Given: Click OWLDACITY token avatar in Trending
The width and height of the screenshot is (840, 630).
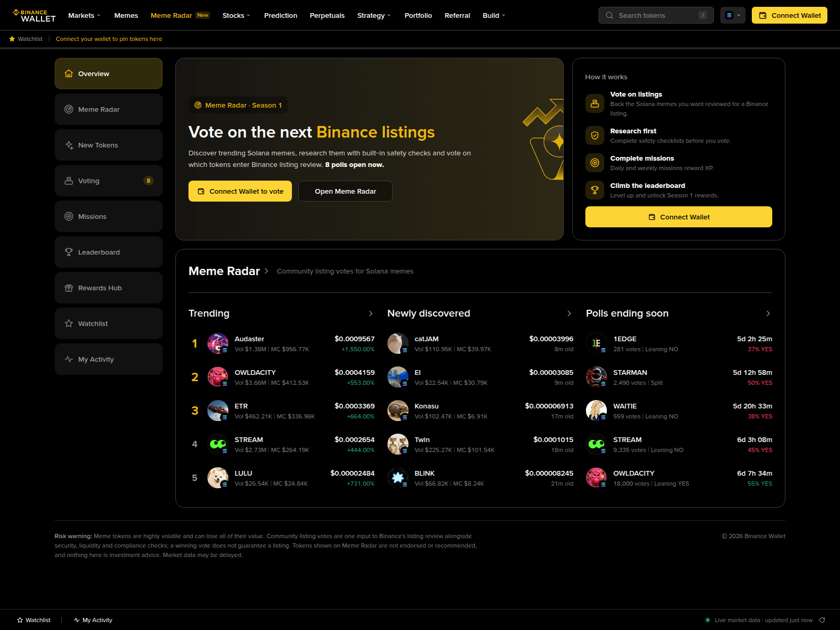Looking at the screenshot, I should coord(218,377).
